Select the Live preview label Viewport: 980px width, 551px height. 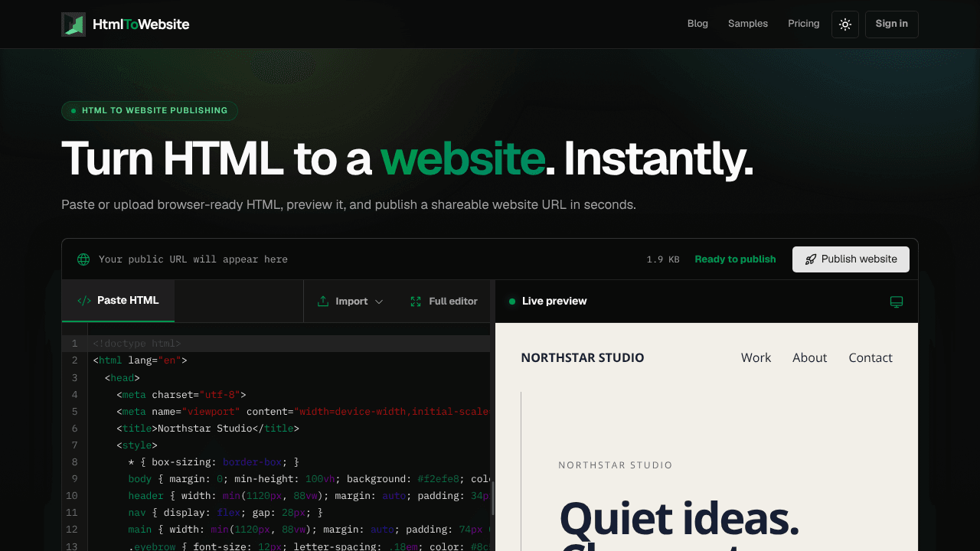(554, 302)
